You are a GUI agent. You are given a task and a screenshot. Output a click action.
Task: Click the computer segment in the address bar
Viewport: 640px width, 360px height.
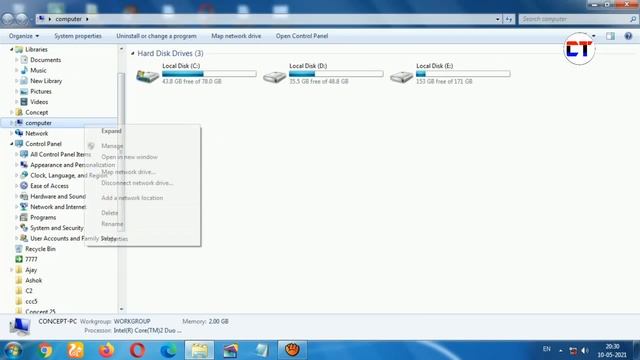tap(69, 19)
